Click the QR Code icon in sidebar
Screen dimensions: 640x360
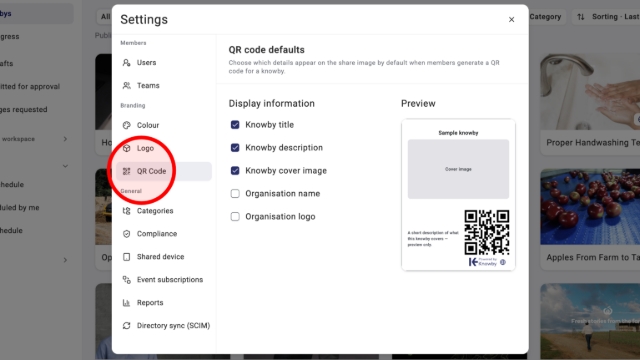tap(127, 171)
